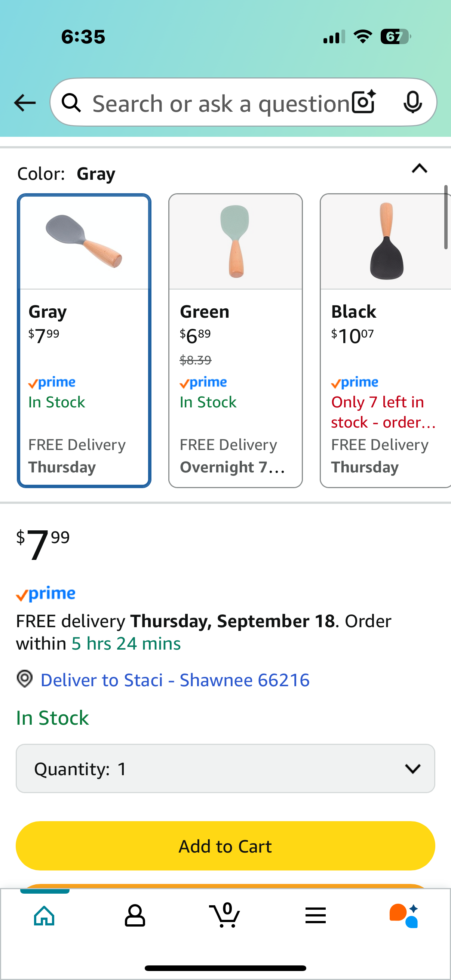Tap the microphone voice search icon
This screenshot has width=451, height=980.
412,102
